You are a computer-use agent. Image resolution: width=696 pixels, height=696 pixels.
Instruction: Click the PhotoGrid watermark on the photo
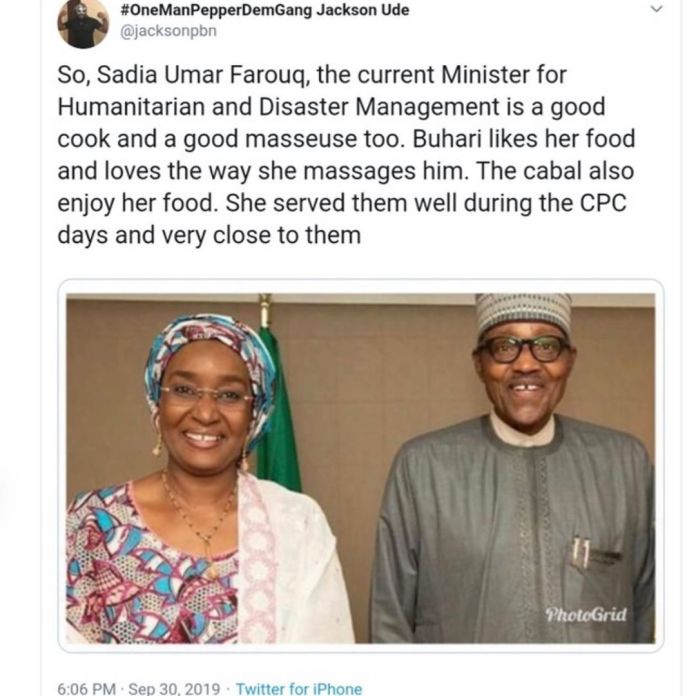click(585, 614)
